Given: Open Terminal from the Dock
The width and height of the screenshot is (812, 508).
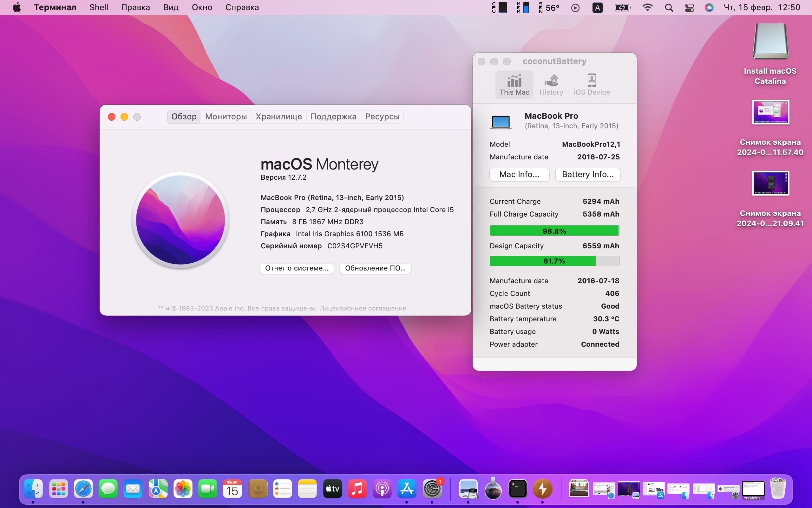Looking at the screenshot, I should 518,489.
